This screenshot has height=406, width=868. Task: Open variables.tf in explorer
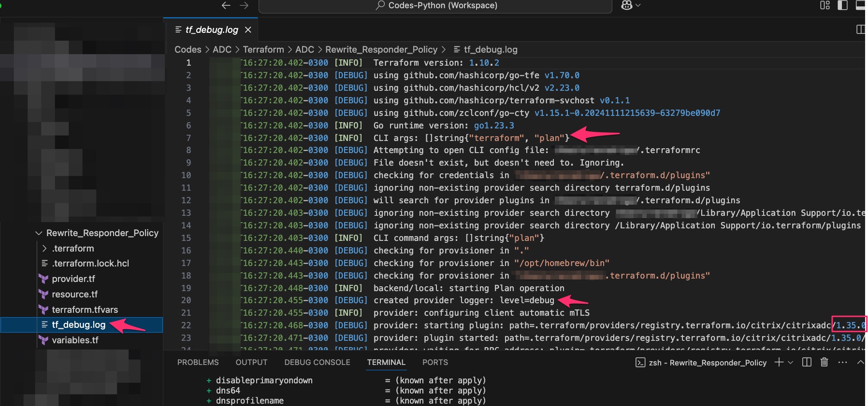pos(75,340)
